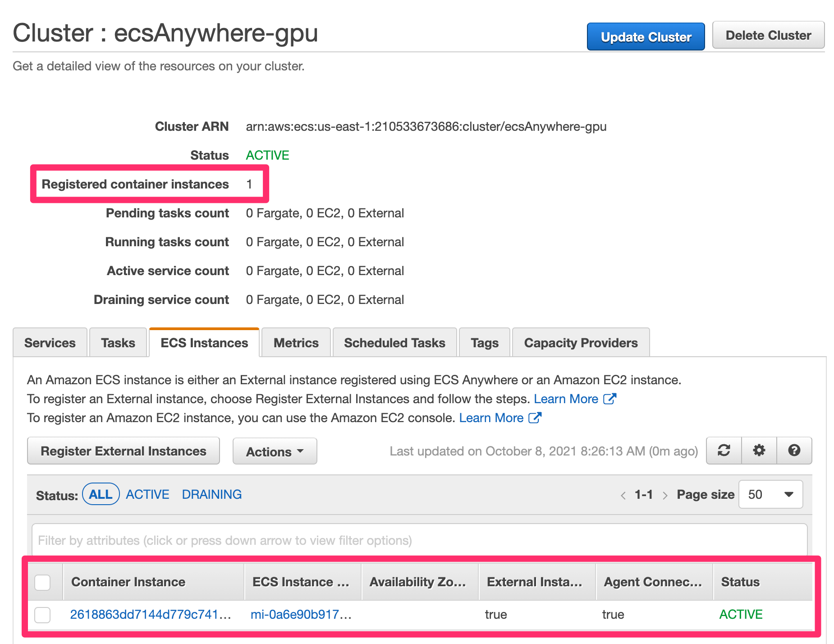Viewport: 834px width, 644px height.
Task: Open the table settings gear icon
Action: point(759,451)
